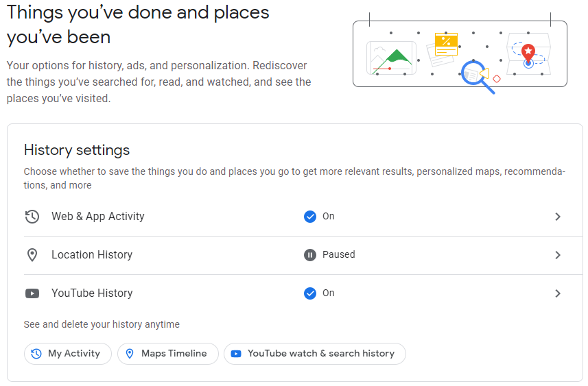Toggle the Location History Paused indicator
The height and width of the screenshot is (386, 588).
pos(310,255)
